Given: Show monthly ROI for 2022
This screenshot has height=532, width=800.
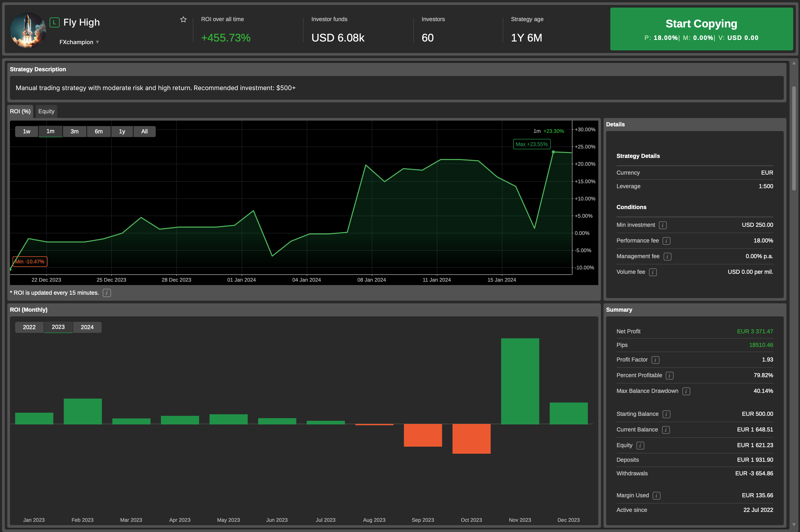Looking at the screenshot, I should [29, 327].
